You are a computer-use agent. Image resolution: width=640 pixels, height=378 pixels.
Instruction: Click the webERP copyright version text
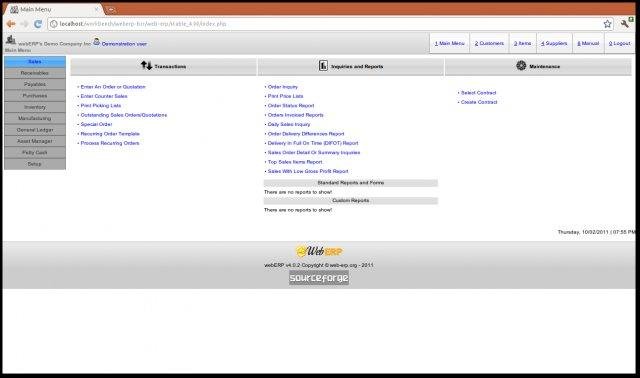(x=319, y=265)
